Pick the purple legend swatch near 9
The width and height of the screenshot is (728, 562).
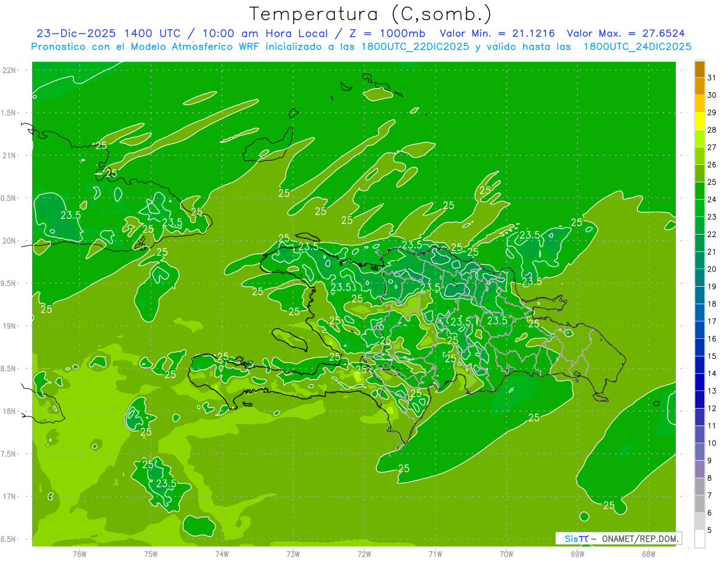point(699,469)
